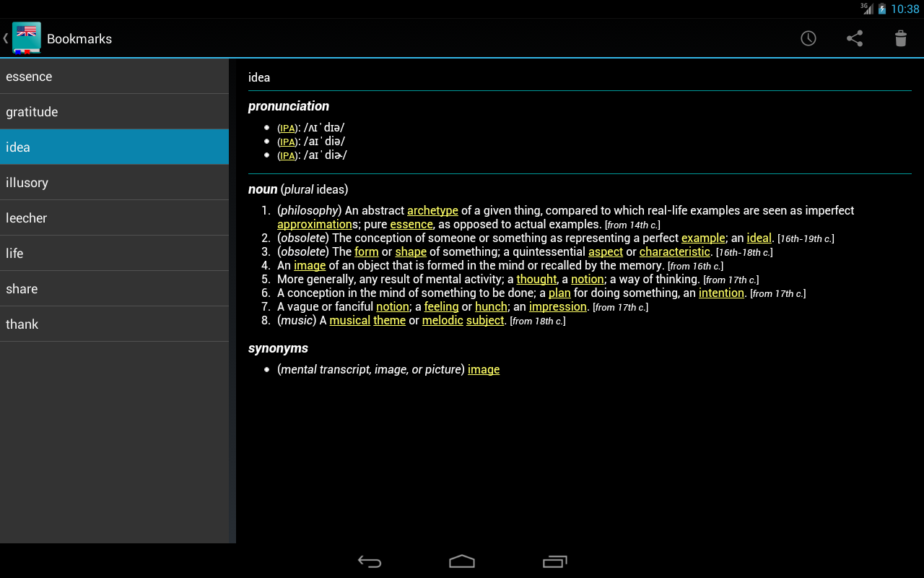The height and width of the screenshot is (578, 924).
Task: Open the "leecher" bookmark
Action: 114,218
